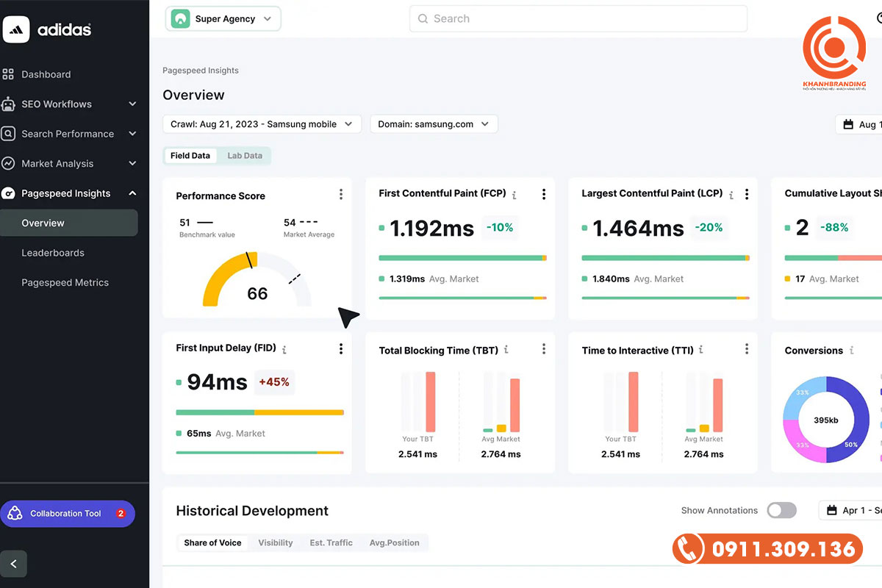
Task: Show info for Largest Contentful Paint (LCP)
Action: (731, 195)
